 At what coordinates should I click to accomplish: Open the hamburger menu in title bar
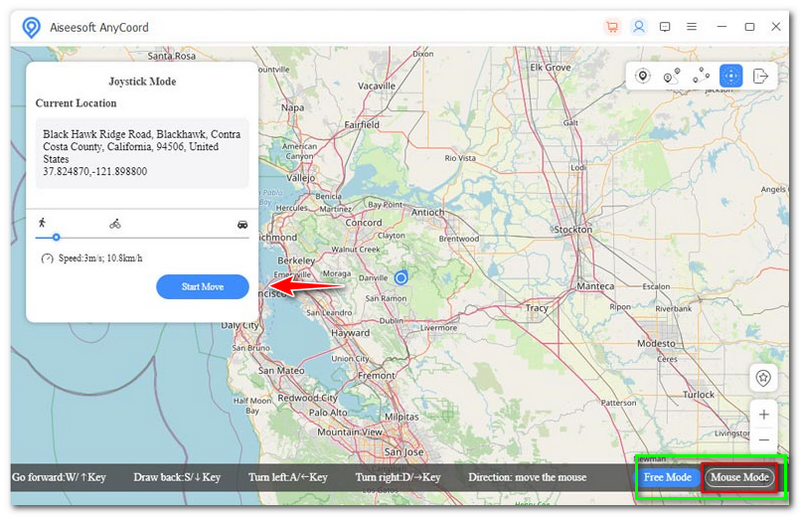[692, 27]
